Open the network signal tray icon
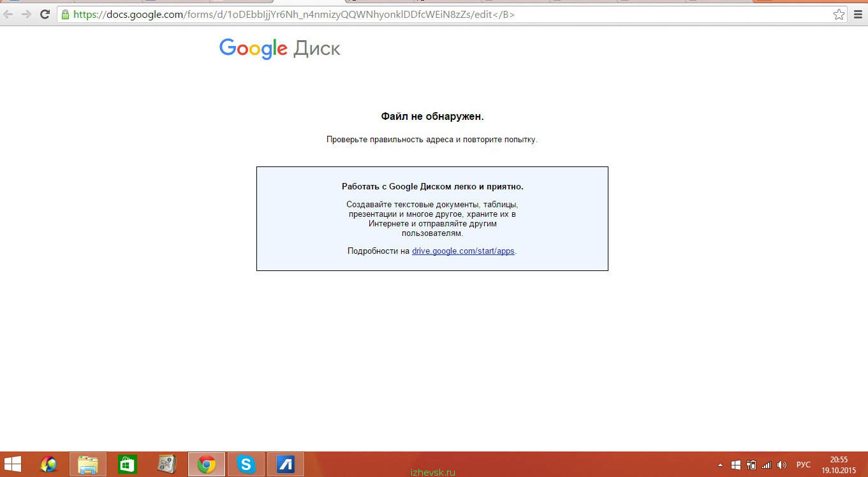This screenshot has height=477, width=868. (767, 465)
